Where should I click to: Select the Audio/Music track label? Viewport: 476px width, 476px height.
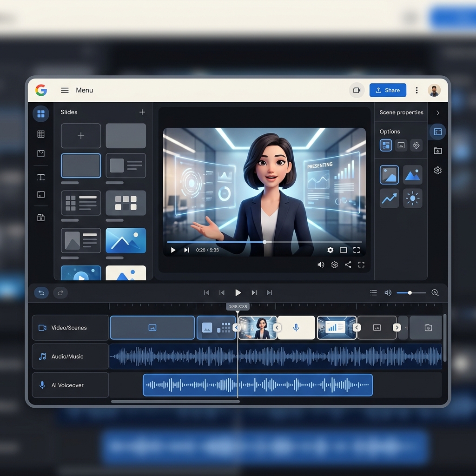(70, 357)
